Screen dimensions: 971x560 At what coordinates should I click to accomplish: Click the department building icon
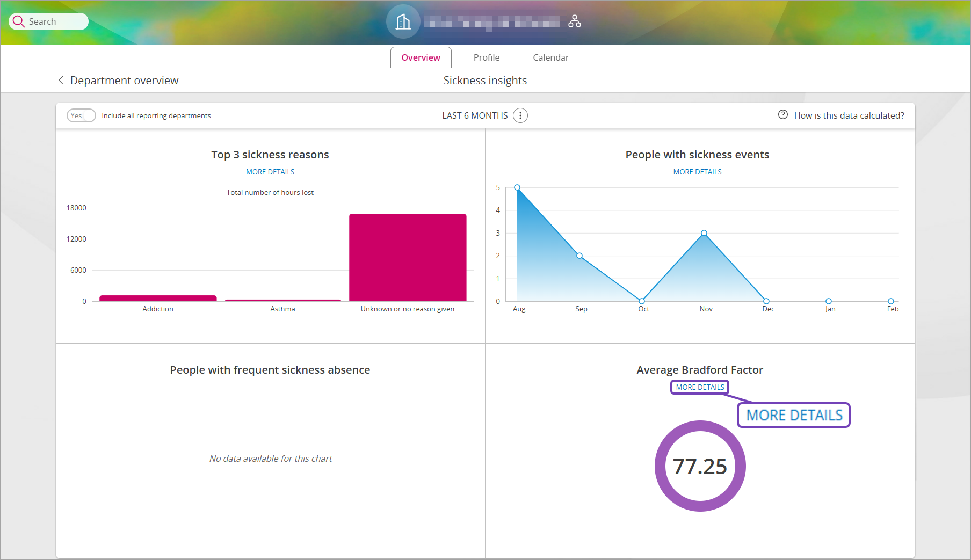(403, 21)
